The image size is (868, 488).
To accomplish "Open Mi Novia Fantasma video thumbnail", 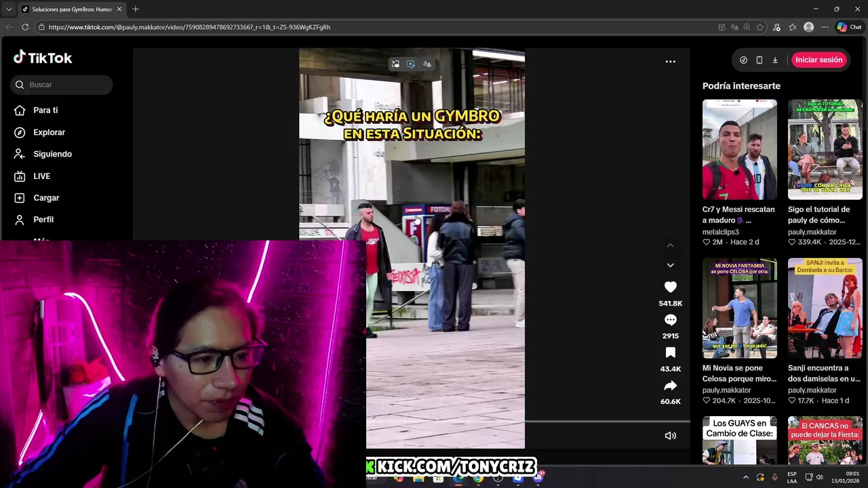I will (739, 308).
